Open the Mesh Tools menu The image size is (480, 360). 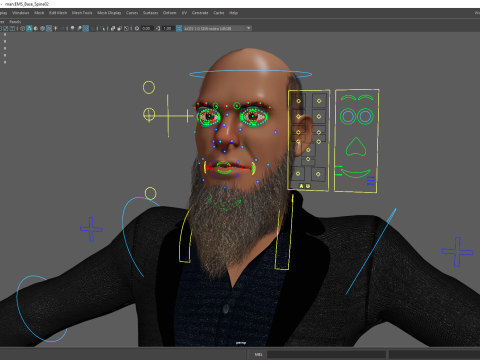pyautogui.click(x=82, y=13)
